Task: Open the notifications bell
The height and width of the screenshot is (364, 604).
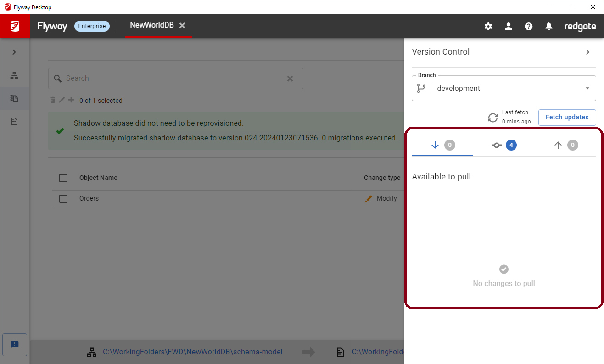Action: point(548,26)
